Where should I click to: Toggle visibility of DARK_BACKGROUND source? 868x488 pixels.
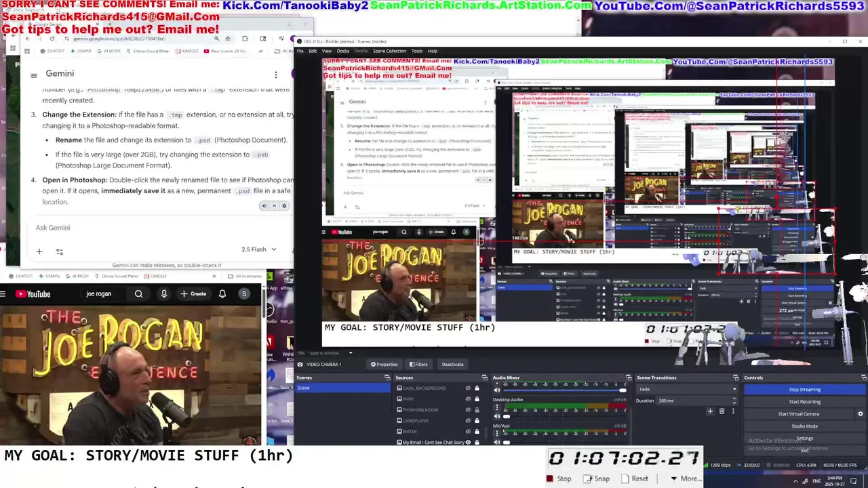(468, 388)
